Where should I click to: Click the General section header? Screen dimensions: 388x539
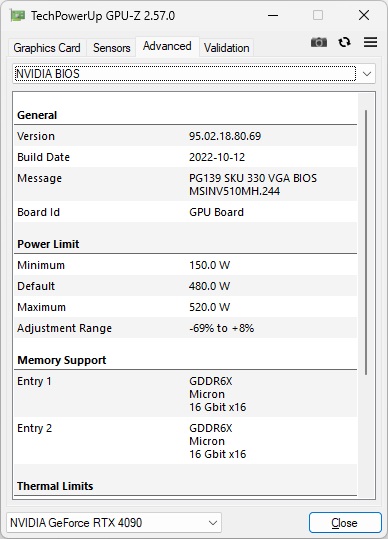click(37, 115)
